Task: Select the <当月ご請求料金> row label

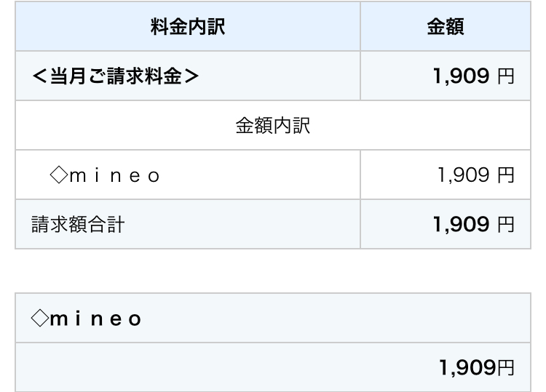Action: tap(115, 76)
